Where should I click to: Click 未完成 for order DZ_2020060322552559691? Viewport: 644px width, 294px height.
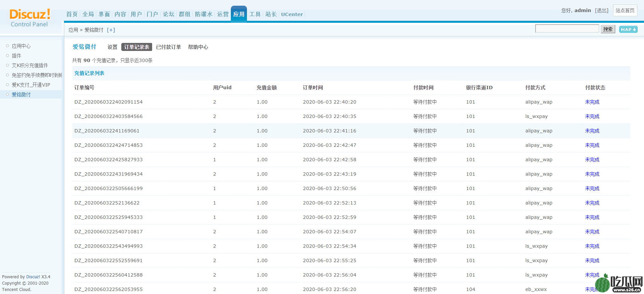coord(592,260)
